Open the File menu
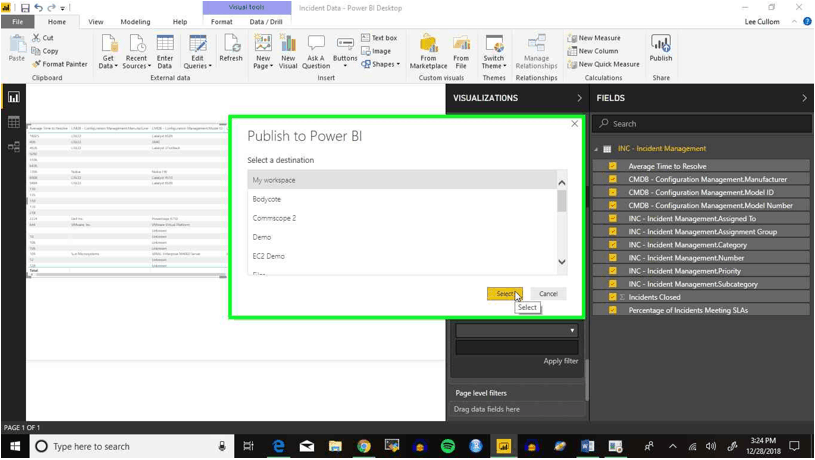 [x=18, y=22]
